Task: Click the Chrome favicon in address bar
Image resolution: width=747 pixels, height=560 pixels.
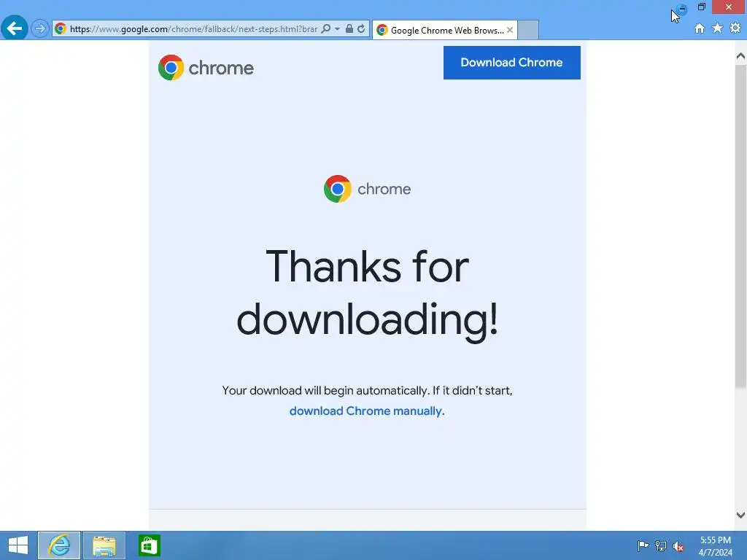Action: pyautogui.click(x=61, y=28)
